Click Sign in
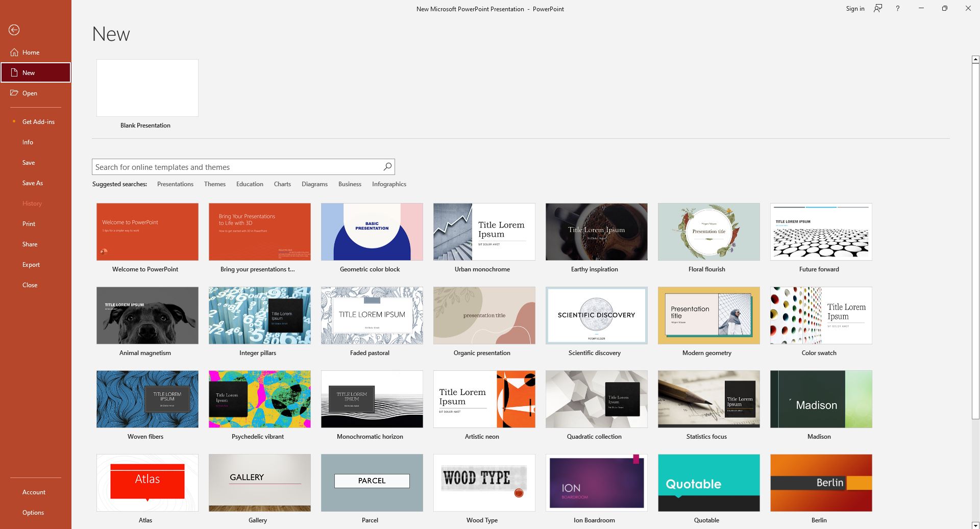The image size is (980, 529). pyautogui.click(x=855, y=9)
